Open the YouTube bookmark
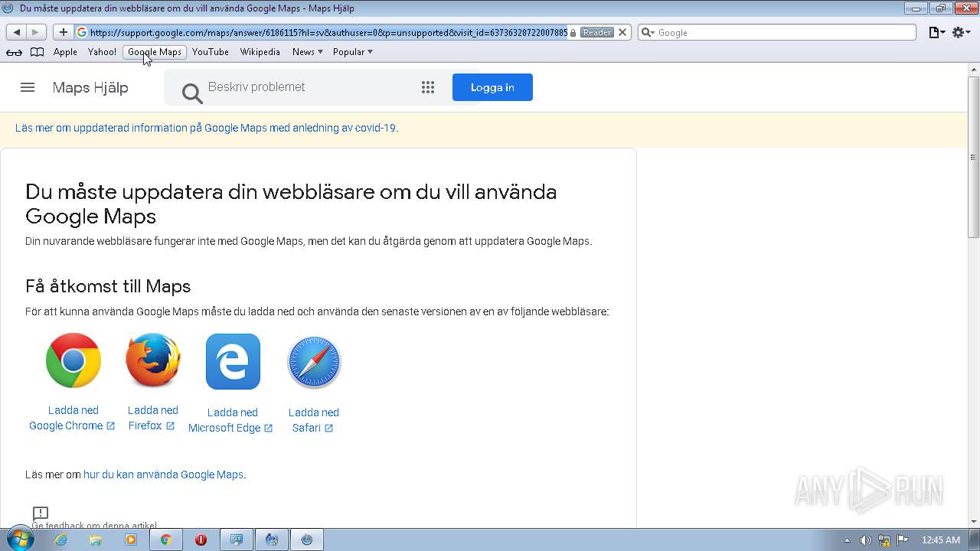This screenshot has height=551, width=980. pyautogui.click(x=211, y=52)
